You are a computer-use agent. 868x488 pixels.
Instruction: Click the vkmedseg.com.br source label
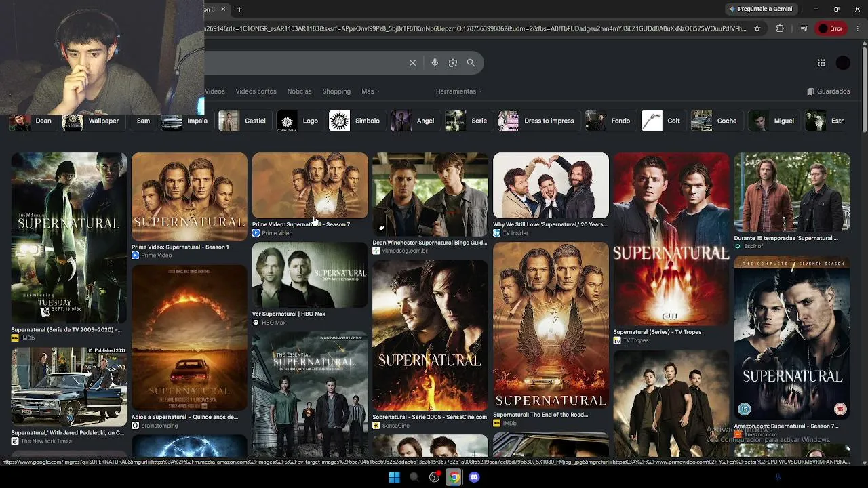(x=405, y=251)
